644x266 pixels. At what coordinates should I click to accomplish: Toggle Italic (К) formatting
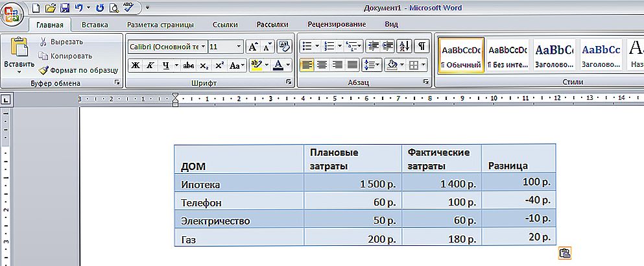coord(150,65)
